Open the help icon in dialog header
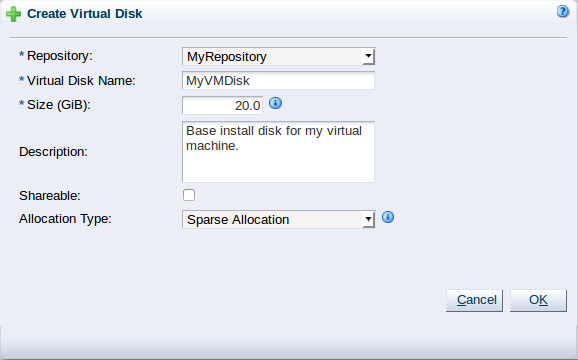This screenshot has height=360, width=578. click(x=563, y=12)
